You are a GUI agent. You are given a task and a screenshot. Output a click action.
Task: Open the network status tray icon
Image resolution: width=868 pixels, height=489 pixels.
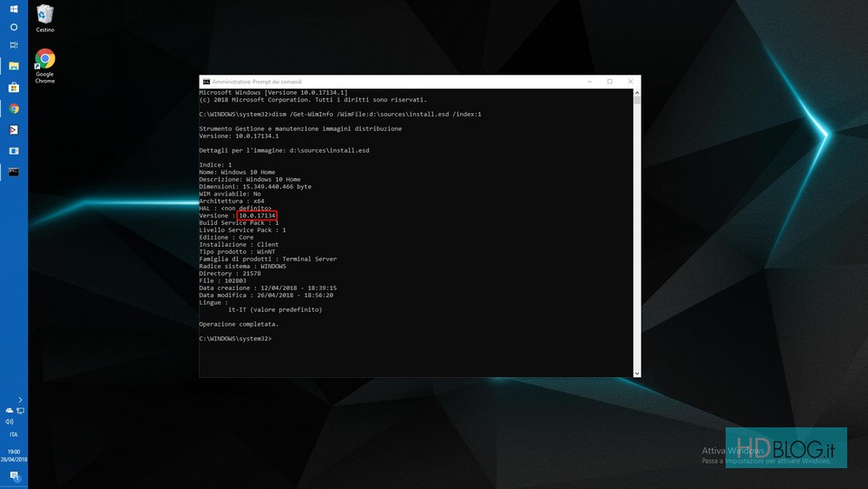(x=19, y=410)
